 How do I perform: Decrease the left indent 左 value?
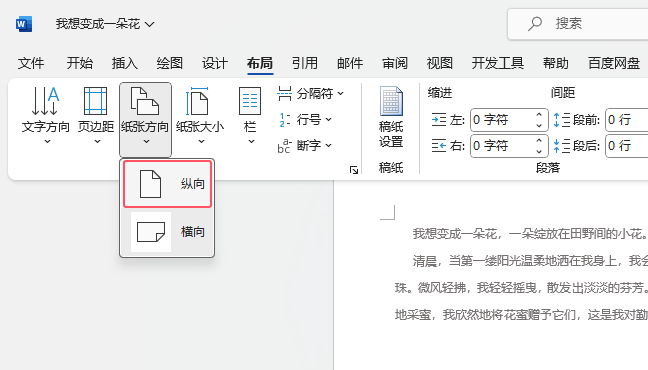pyautogui.click(x=539, y=125)
